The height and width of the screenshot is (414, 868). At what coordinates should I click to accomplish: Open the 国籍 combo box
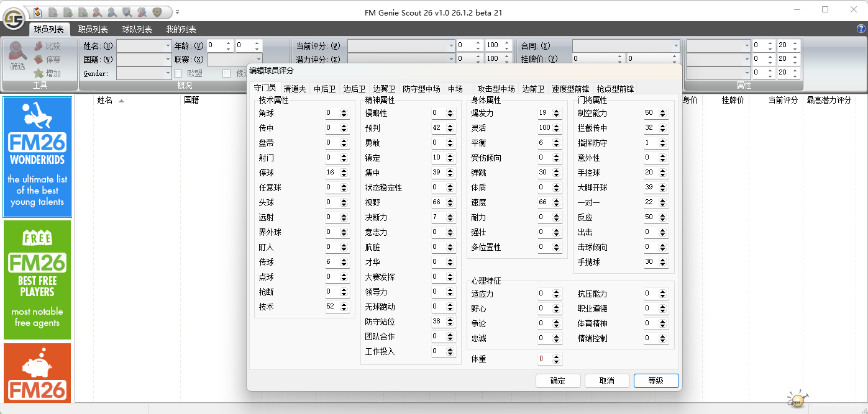168,60
